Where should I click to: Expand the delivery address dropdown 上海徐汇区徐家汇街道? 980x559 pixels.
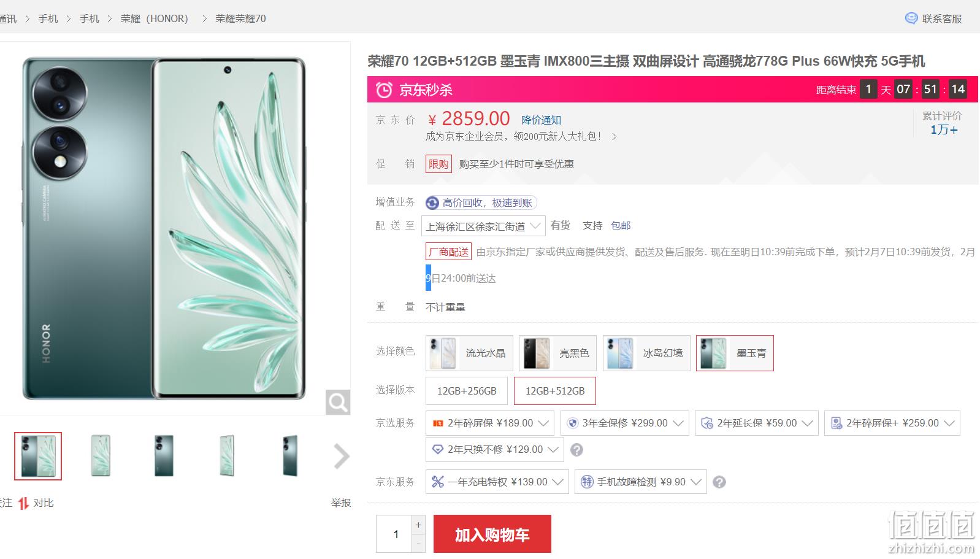pyautogui.click(x=483, y=226)
